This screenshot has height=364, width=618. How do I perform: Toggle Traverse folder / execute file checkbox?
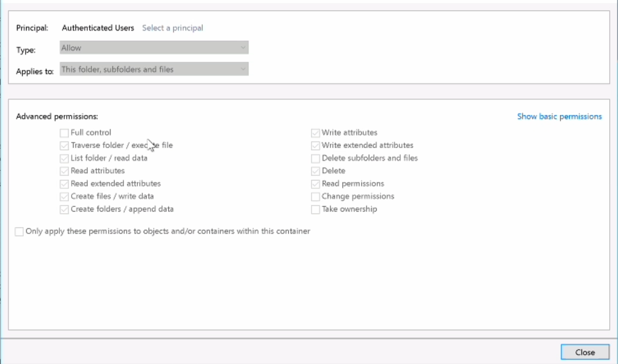click(64, 146)
